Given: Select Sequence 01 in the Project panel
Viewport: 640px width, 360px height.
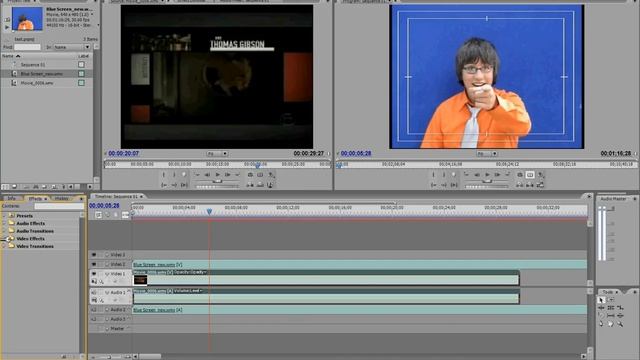Looking at the screenshot, I should pyautogui.click(x=33, y=64).
